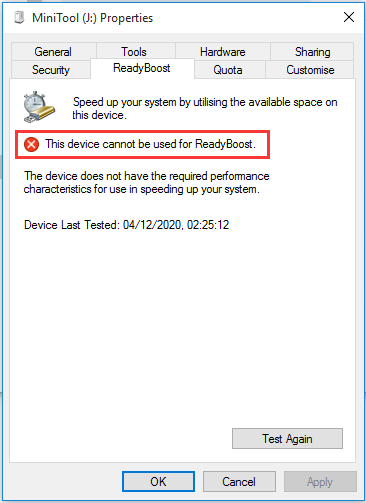
Task: Open the Customise tab
Action: pyautogui.click(x=310, y=70)
